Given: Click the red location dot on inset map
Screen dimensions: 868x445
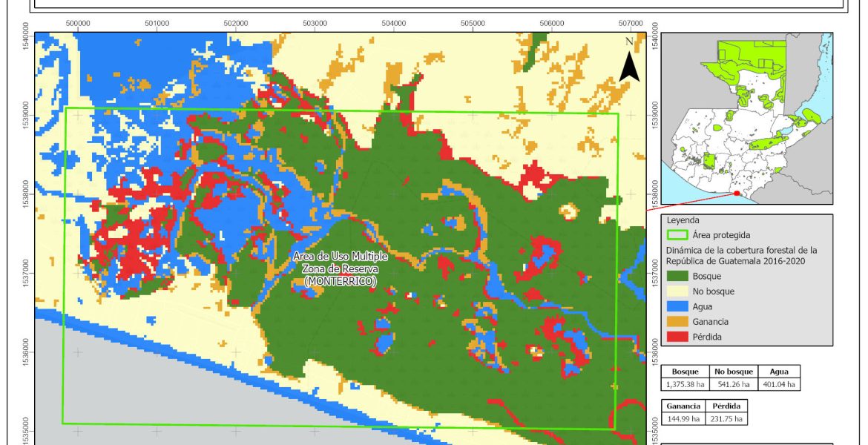Looking at the screenshot, I should 736,194.
